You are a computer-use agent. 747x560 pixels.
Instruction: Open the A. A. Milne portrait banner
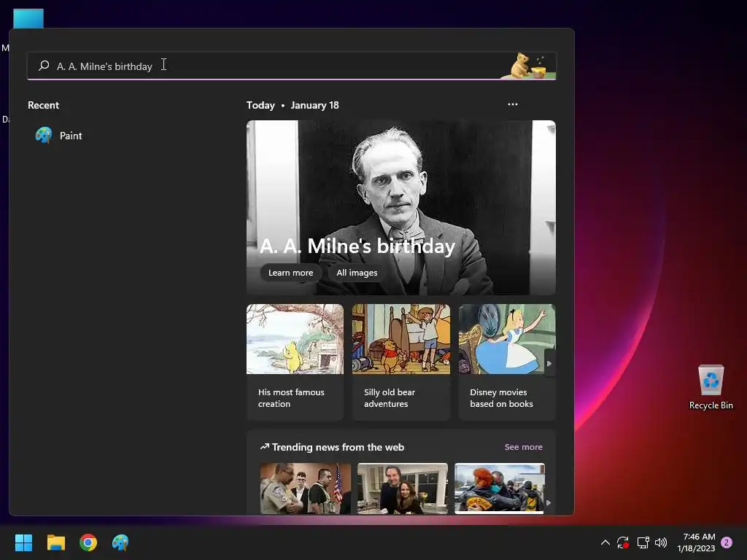coord(400,208)
